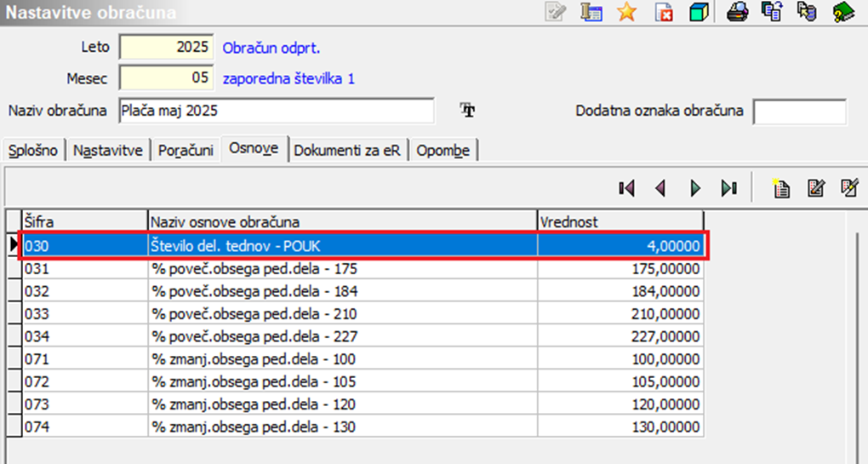Click the Dodatna oznaka obračuna input field
Image resolution: width=868 pixels, height=464 pixels.
pos(799,112)
